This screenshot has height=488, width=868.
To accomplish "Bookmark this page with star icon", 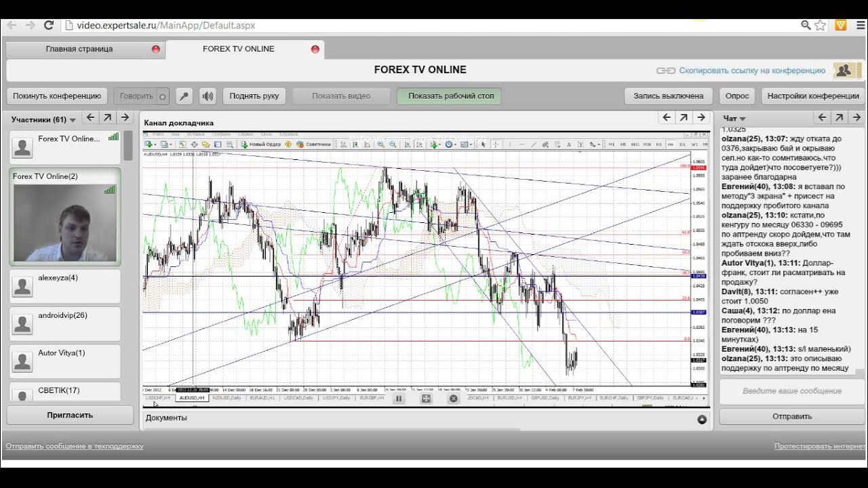I will point(821,25).
